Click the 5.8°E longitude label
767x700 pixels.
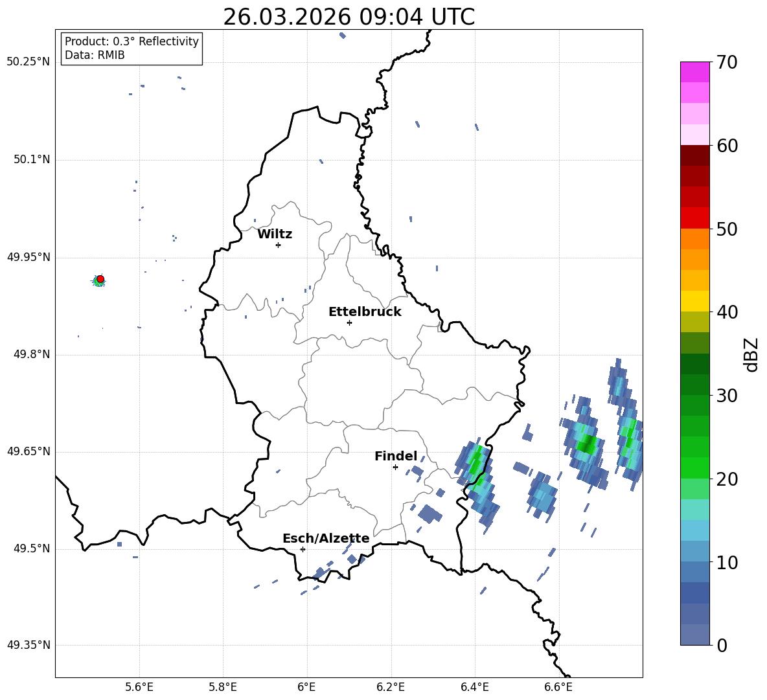[223, 687]
